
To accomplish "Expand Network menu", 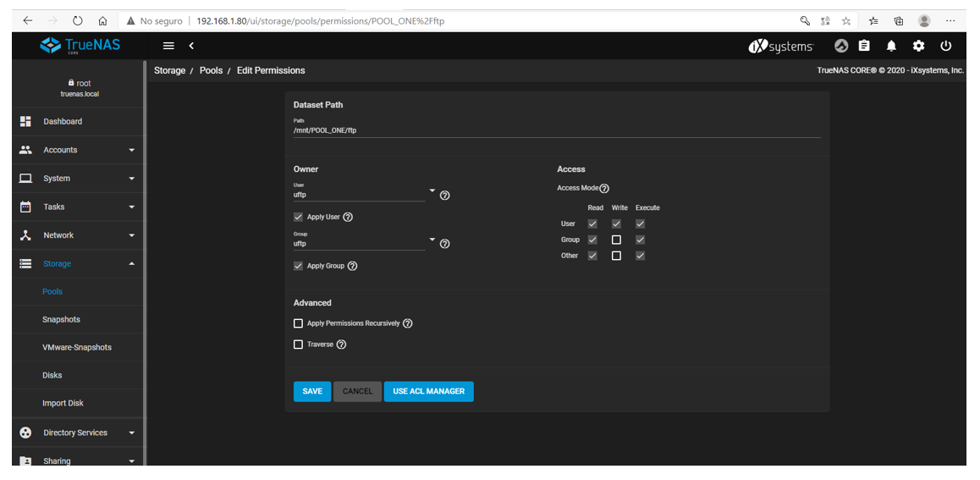I will pyautogui.click(x=78, y=235).
